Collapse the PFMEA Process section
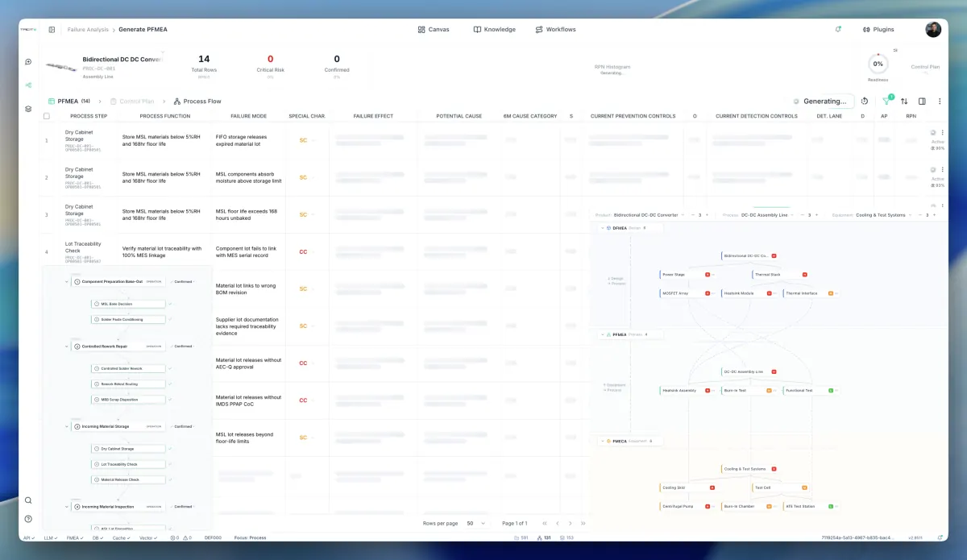967x560 pixels. 603,334
